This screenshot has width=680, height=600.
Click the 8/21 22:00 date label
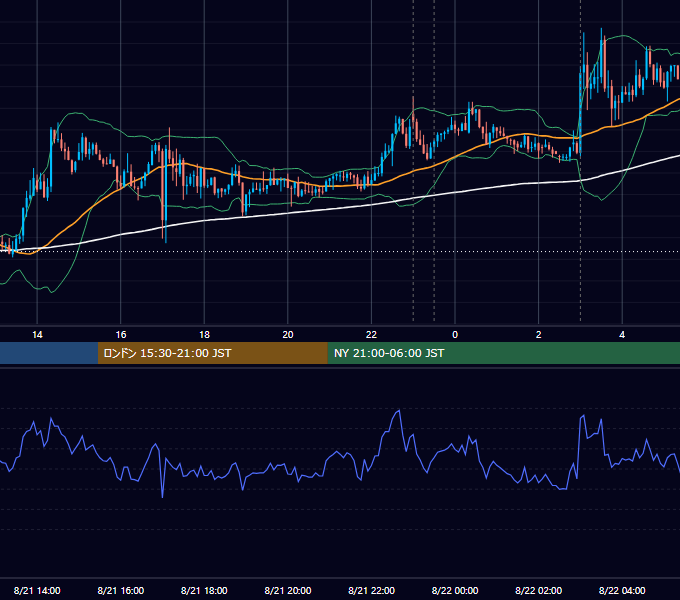[x=371, y=590]
